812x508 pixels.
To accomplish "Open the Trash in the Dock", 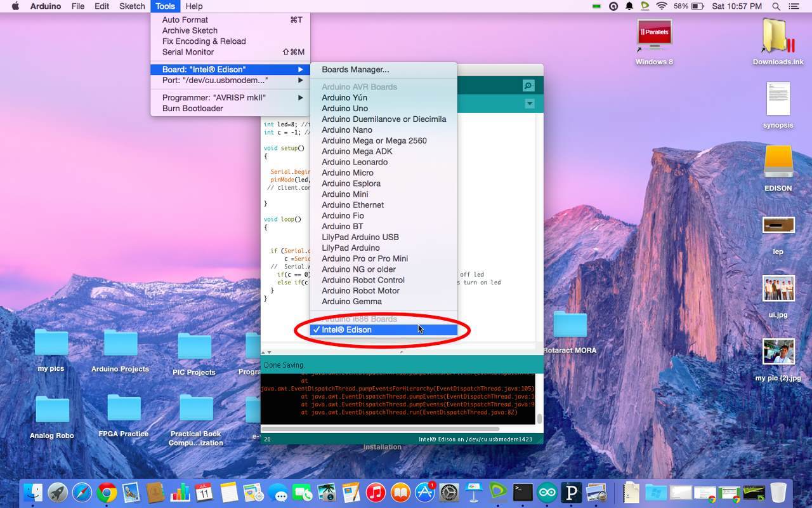I will (x=778, y=492).
